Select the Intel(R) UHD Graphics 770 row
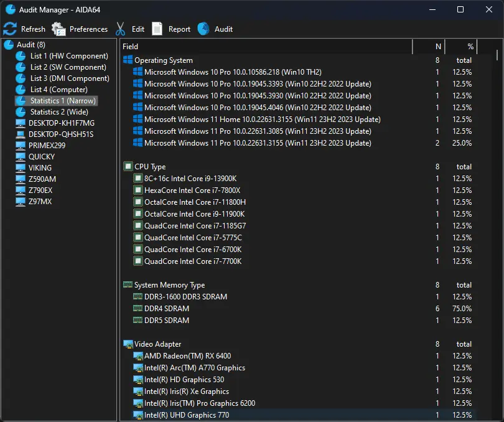Screen dimensions: 504x422 [x=297, y=415]
